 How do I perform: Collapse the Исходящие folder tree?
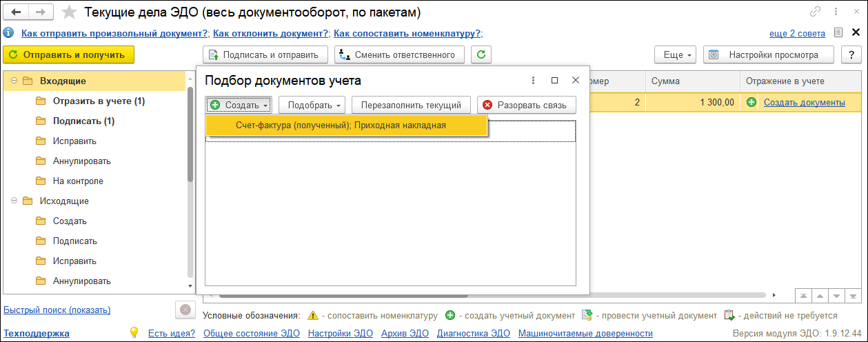pyautogui.click(x=14, y=201)
